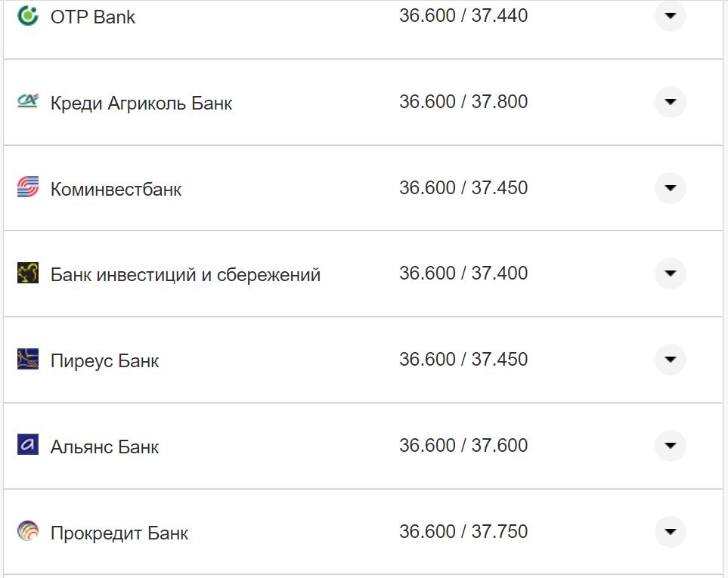
Task: Open the Коминвестбанк dropdown arrow
Action: coord(670,187)
